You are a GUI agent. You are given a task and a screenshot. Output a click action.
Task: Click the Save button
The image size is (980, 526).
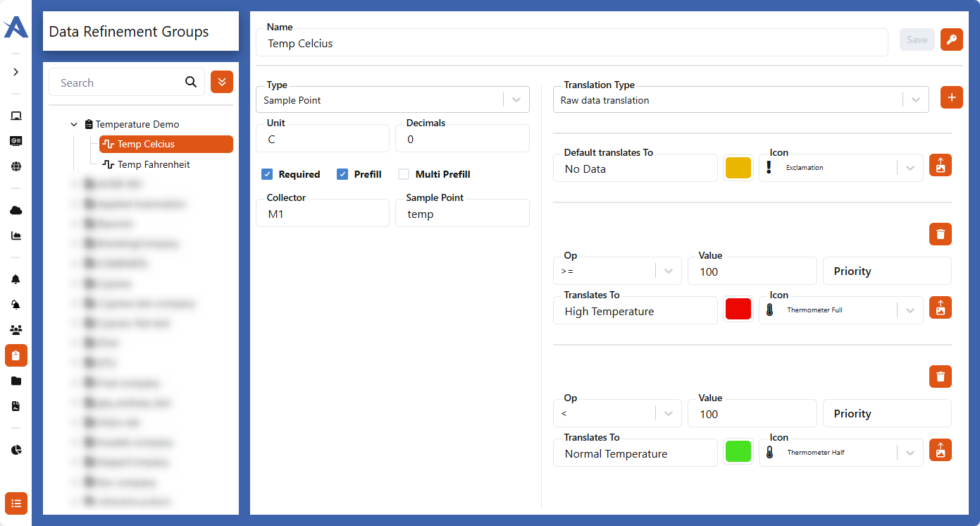(917, 39)
